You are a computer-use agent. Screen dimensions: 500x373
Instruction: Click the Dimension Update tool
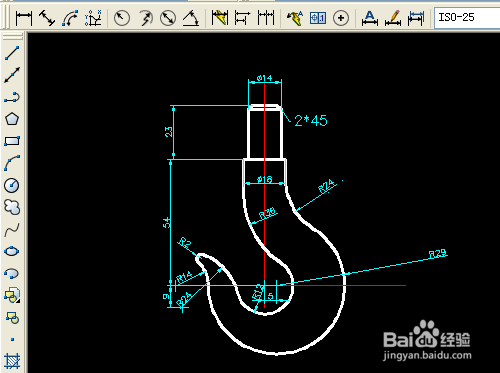pos(416,18)
